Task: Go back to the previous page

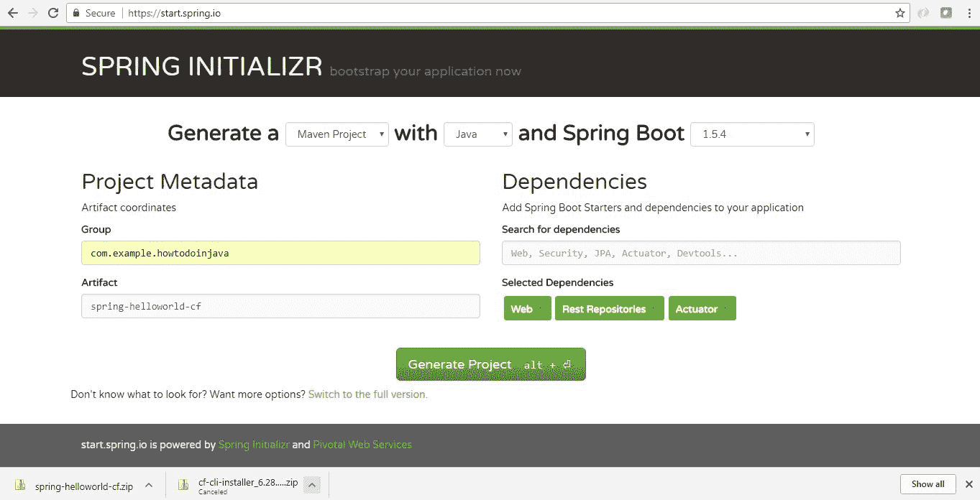Action: coord(13,13)
